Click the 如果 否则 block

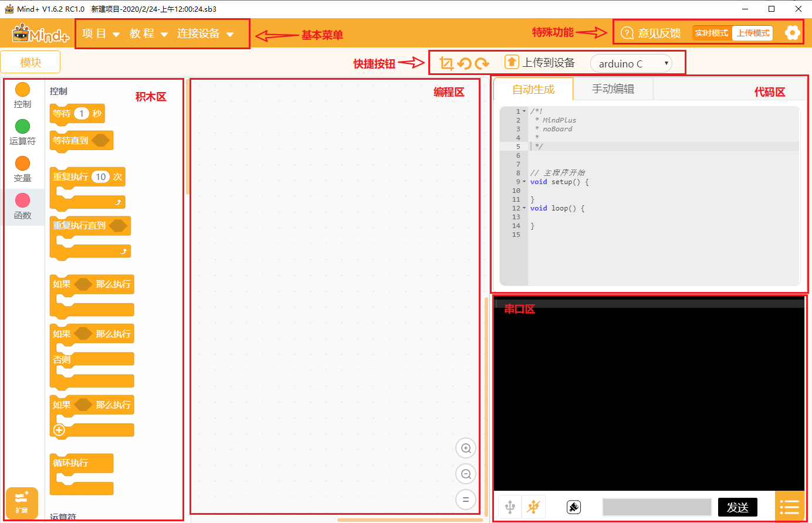[92, 356]
